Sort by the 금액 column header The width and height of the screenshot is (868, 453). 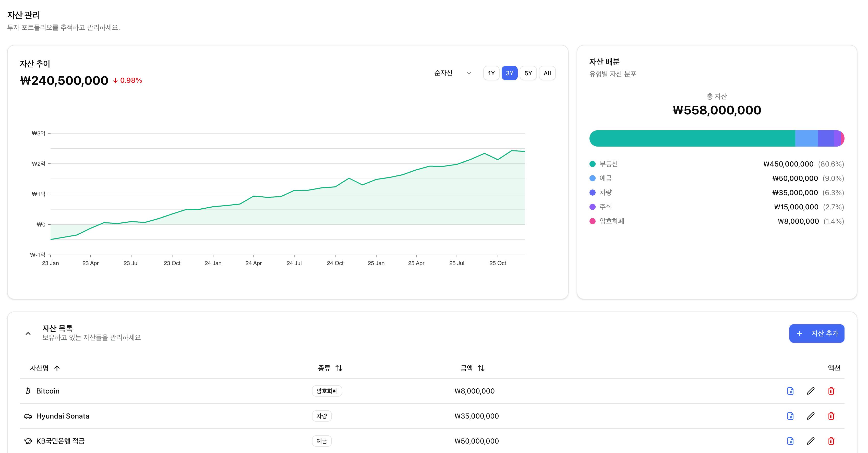click(x=472, y=368)
